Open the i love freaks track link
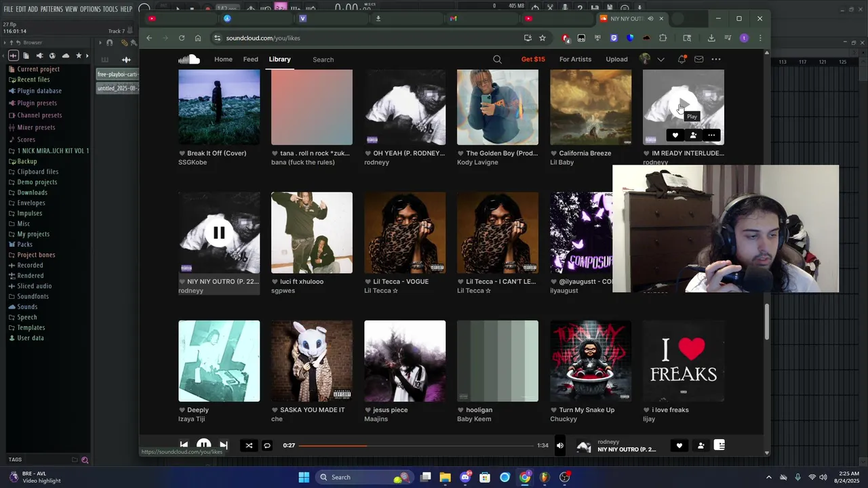The width and height of the screenshot is (868, 488). pyautogui.click(x=670, y=410)
